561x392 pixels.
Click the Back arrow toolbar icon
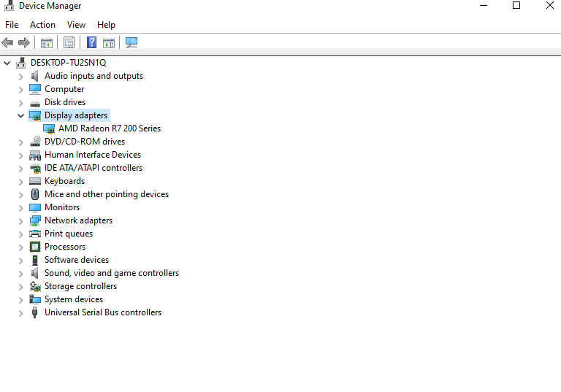(8, 42)
